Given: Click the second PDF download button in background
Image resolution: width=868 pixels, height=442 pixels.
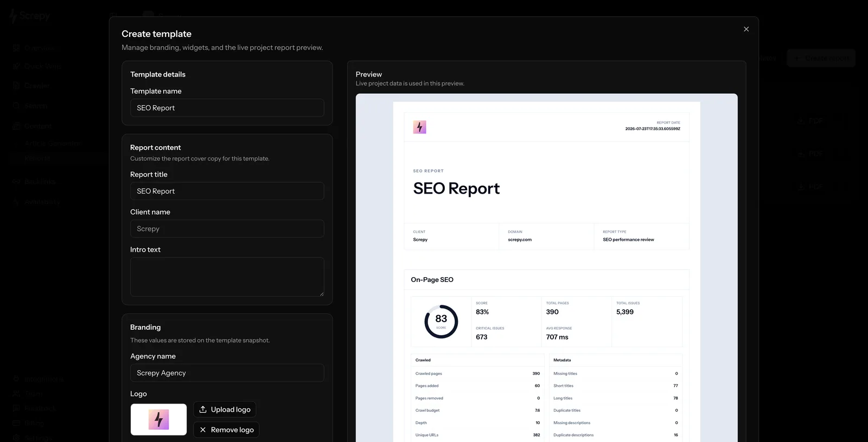Looking at the screenshot, I should pos(810,154).
